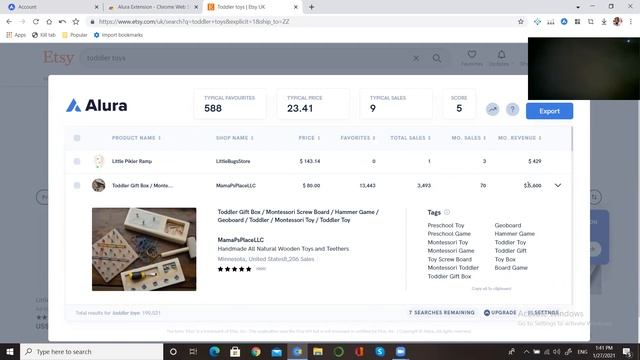Image resolution: width=640 pixels, height=360 pixels.
Task: Click the Toy Screw Board tag
Action: [x=449, y=260]
